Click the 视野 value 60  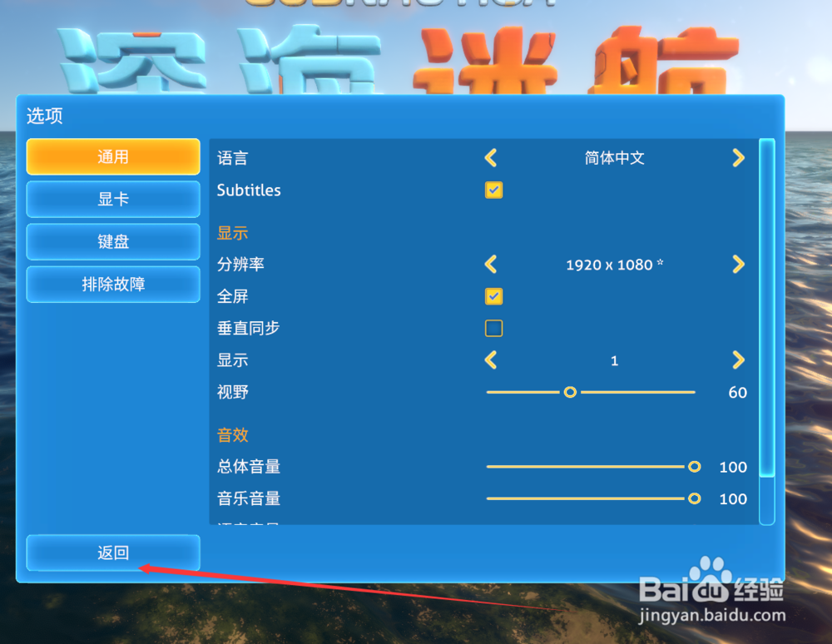[737, 393]
